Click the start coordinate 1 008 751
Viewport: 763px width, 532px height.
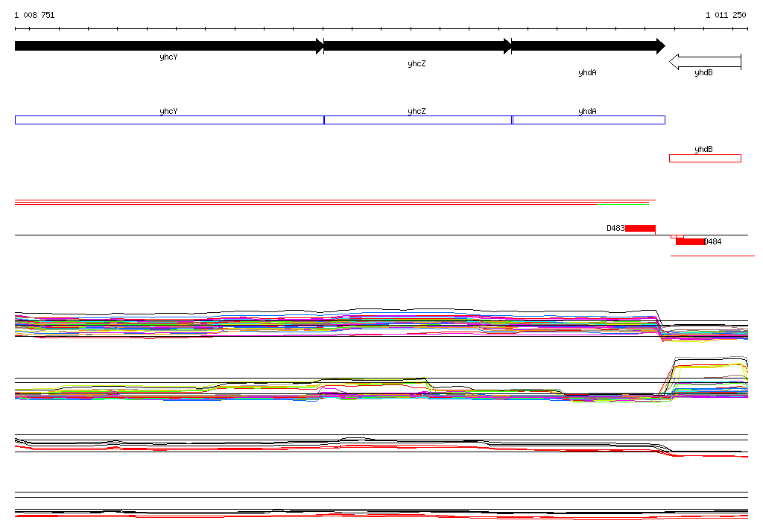(x=34, y=15)
